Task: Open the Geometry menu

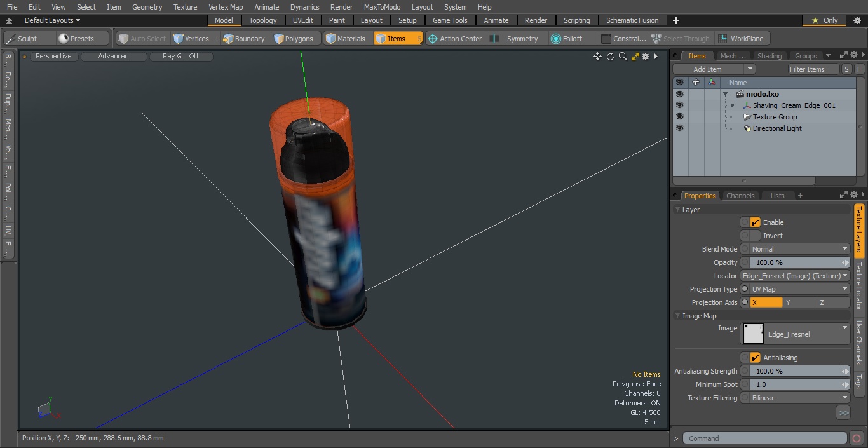Action: coord(147,7)
